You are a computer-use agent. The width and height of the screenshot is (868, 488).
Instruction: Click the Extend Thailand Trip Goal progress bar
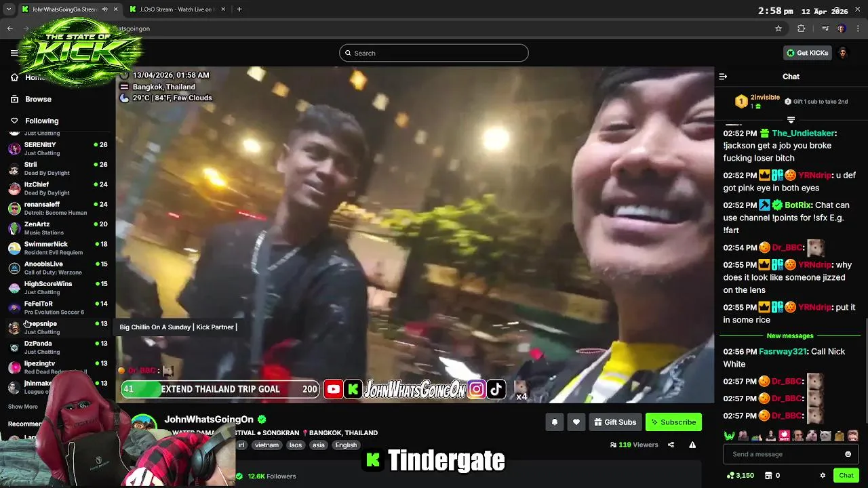tap(220, 389)
